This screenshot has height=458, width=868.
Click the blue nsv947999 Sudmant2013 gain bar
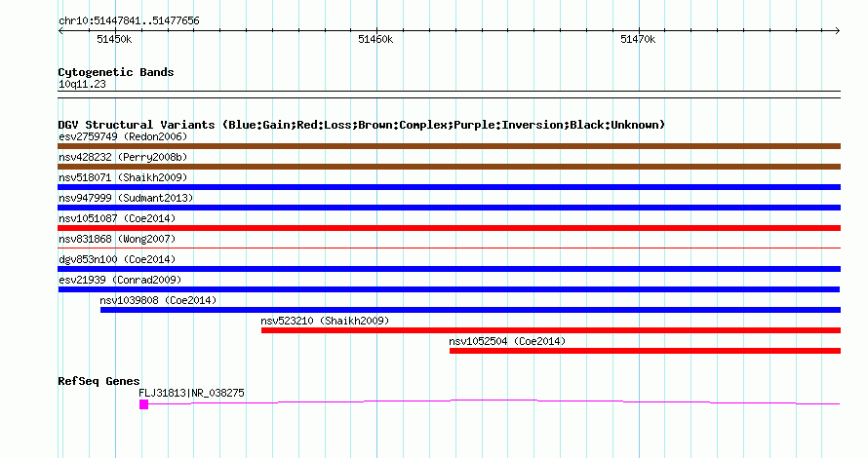tap(449, 208)
